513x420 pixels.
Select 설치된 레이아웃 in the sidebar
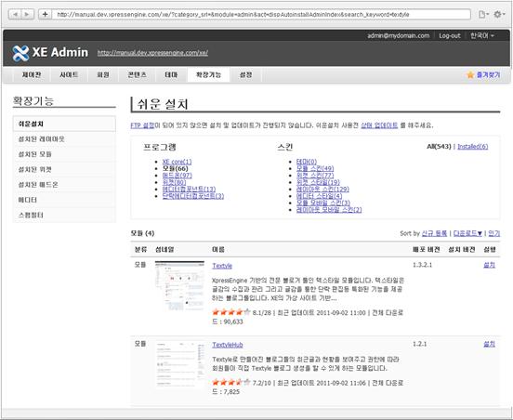click(x=64, y=139)
